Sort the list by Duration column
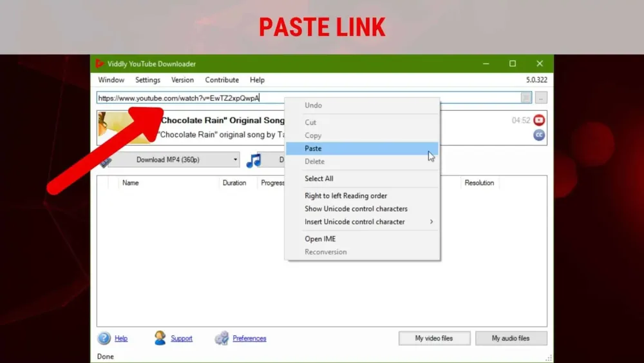644x363 pixels. pyautogui.click(x=234, y=183)
